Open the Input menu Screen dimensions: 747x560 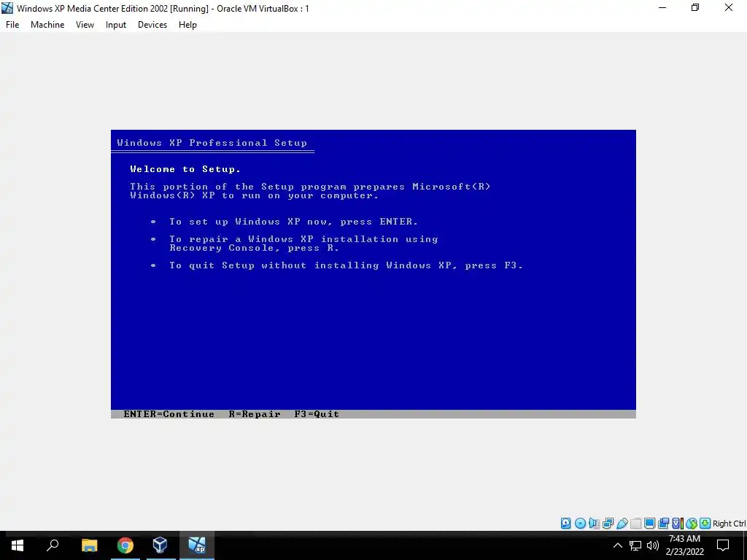[116, 25]
